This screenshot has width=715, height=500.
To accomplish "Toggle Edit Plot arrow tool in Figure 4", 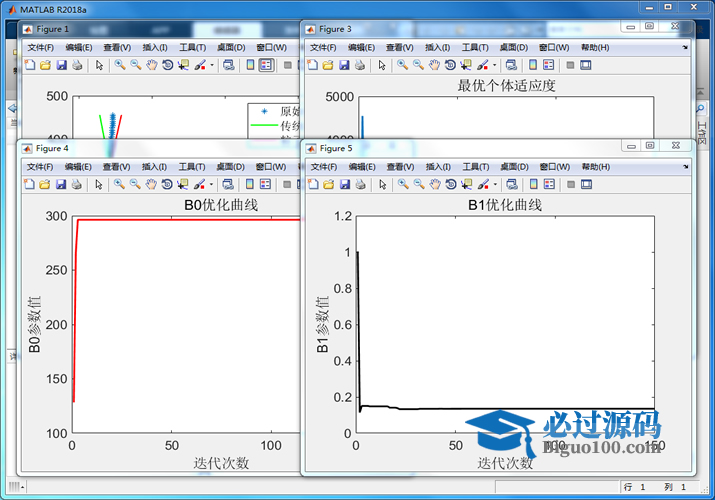I will (98, 184).
